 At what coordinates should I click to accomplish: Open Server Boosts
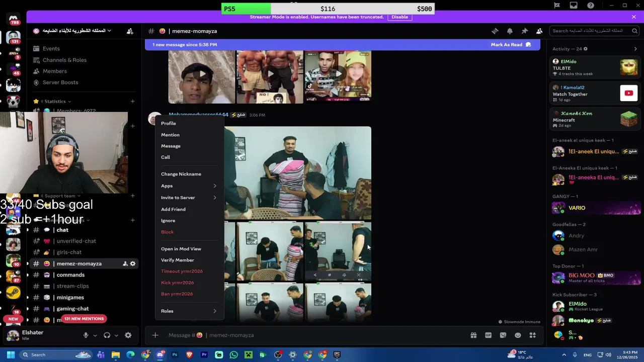(x=60, y=82)
